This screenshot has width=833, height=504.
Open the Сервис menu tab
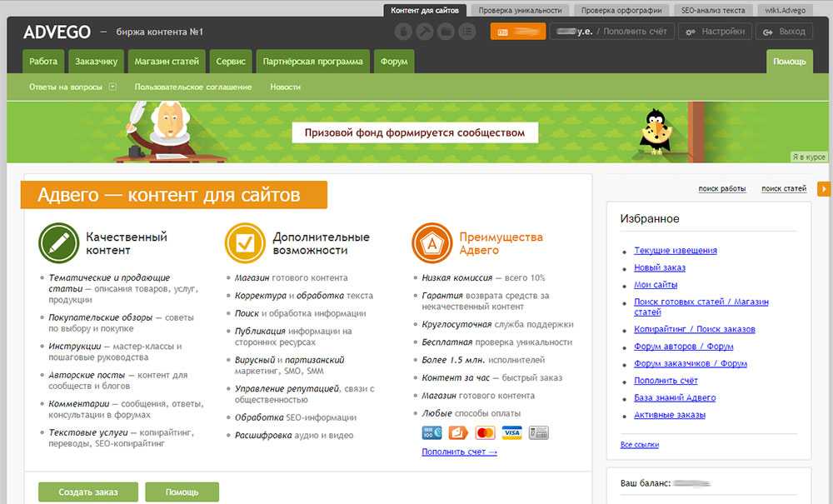(231, 61)
